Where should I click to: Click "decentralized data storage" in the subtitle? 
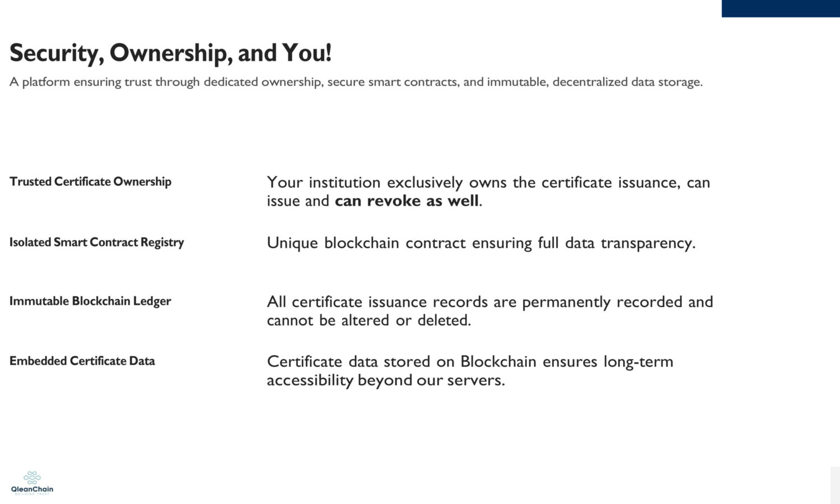[627, 82]
